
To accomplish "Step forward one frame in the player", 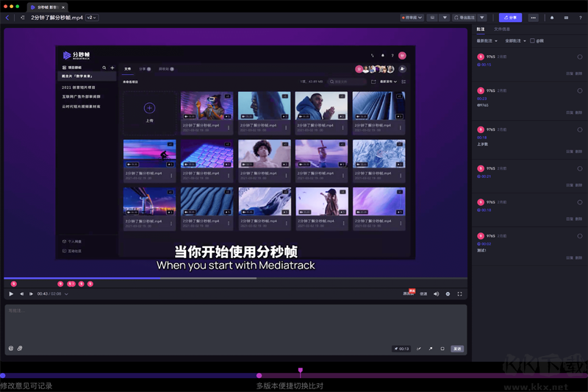I will coord(31,293).
